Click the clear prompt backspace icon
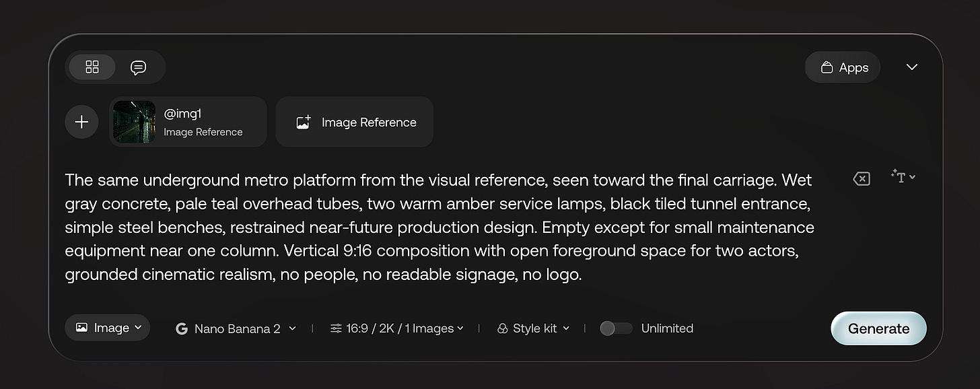The width and height of the screenshot is (980, 389). pos(862,178)
